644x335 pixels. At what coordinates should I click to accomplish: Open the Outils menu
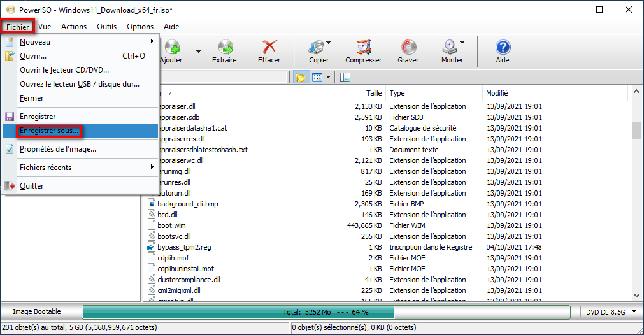(106, 27)
